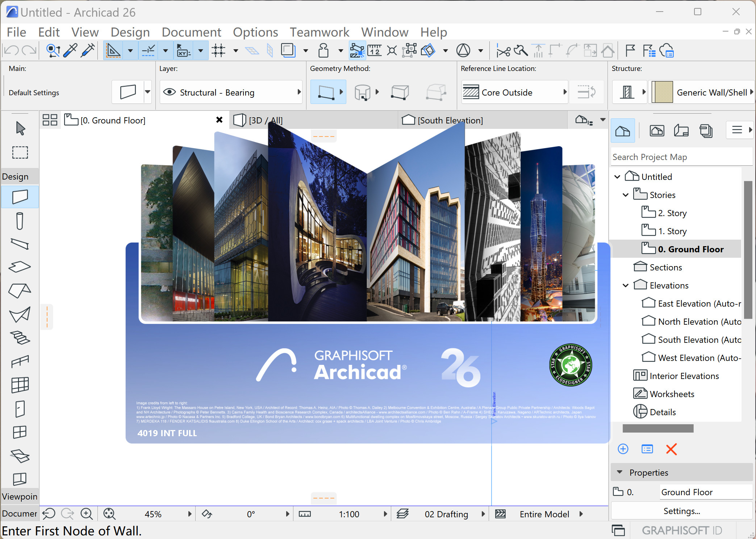Click the Find and Select icon
This screenshot has width=756, height=539.
(53, 50)
